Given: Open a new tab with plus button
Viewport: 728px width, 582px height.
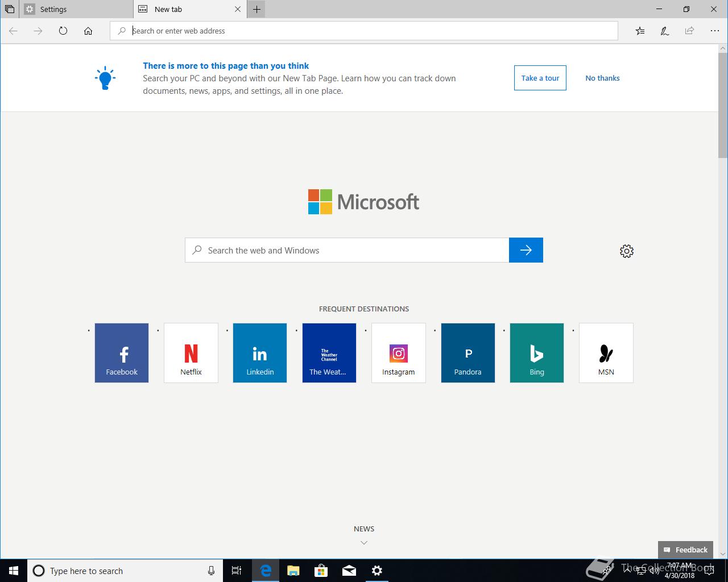Looking at the screenshot, I should 257,9.
